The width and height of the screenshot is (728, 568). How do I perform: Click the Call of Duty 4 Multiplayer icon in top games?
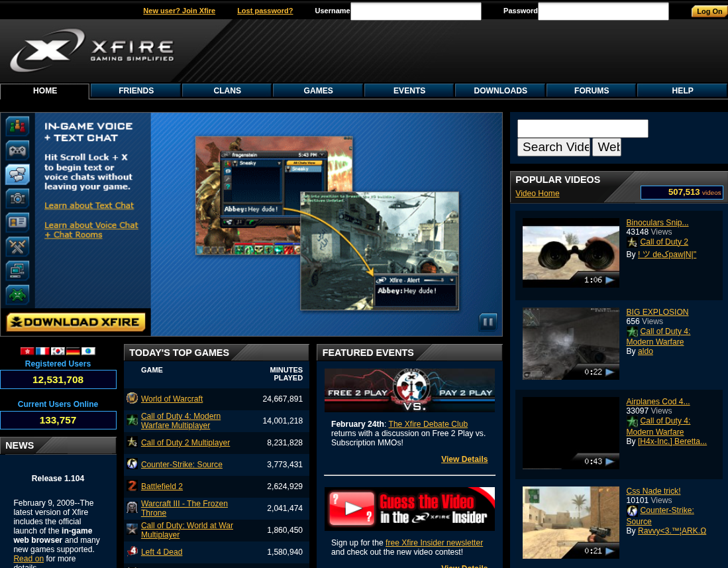pyautogui.click(x=132, y=420)
